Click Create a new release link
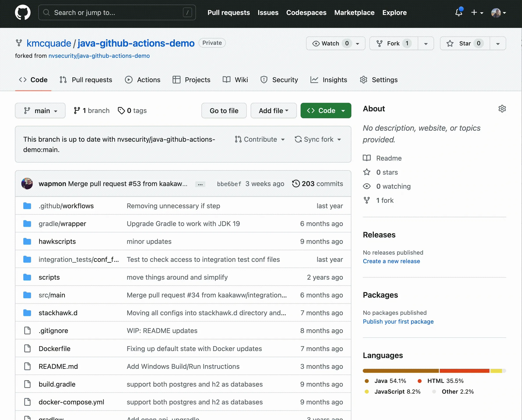522x420 pixels. point(391,261)
